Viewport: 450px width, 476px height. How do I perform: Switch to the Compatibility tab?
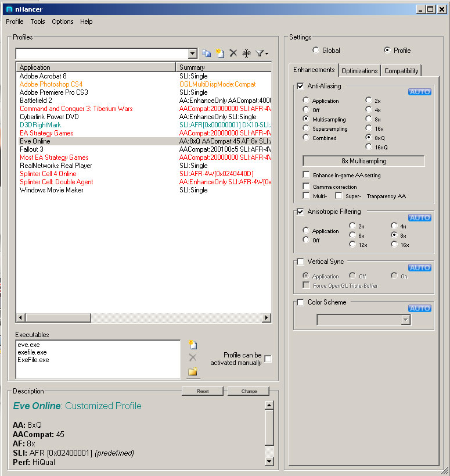[x=401, y=71]
